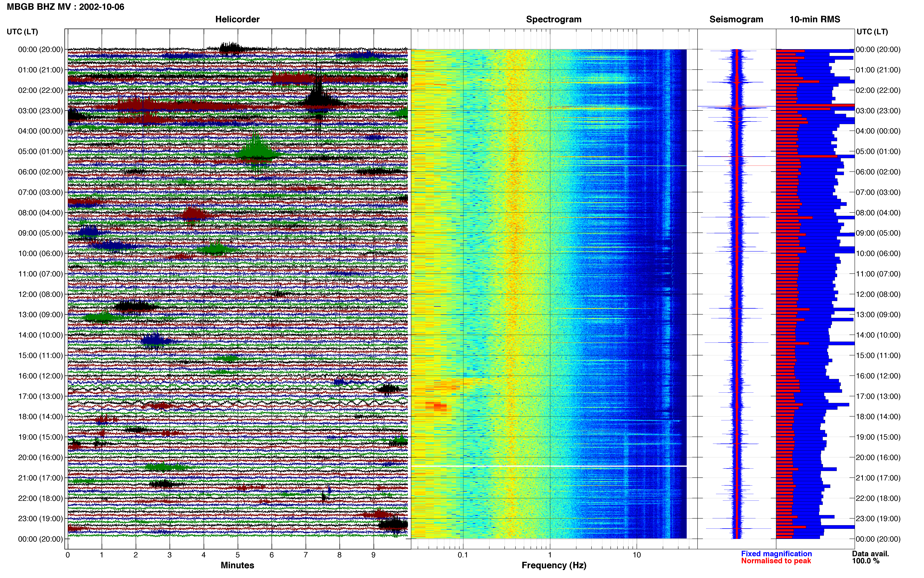Click the left 'UTC (LT)' axis header
924x578 pixels.
coord(22,32)
